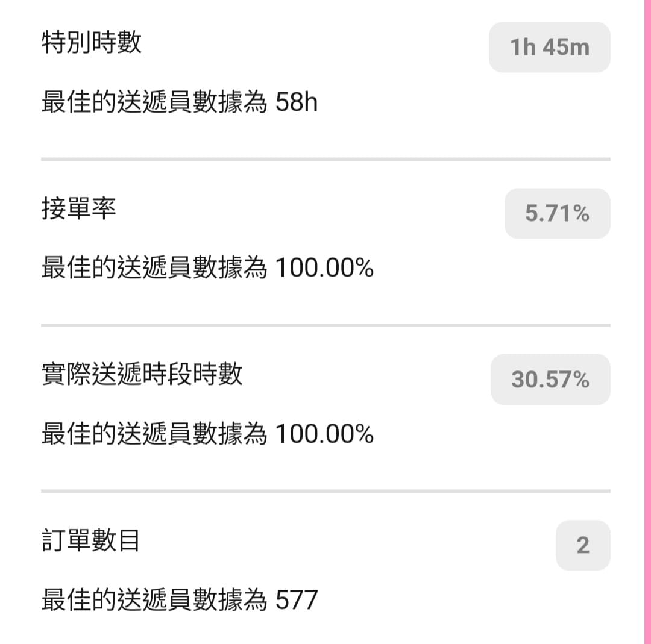This screenshot has height=644, width=651.
Task: Tap best courier data text showing 577
Action: (180, 599)
